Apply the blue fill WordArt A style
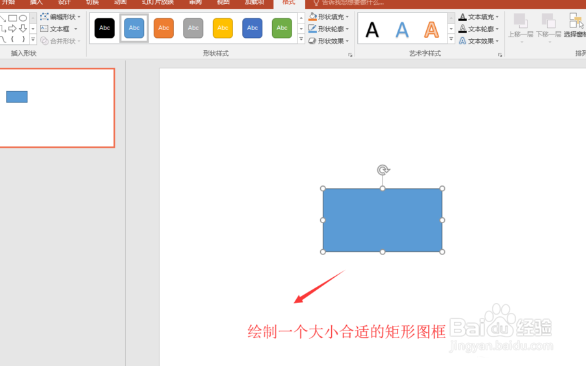The image size is (586, 366). (x=402, y=30)
